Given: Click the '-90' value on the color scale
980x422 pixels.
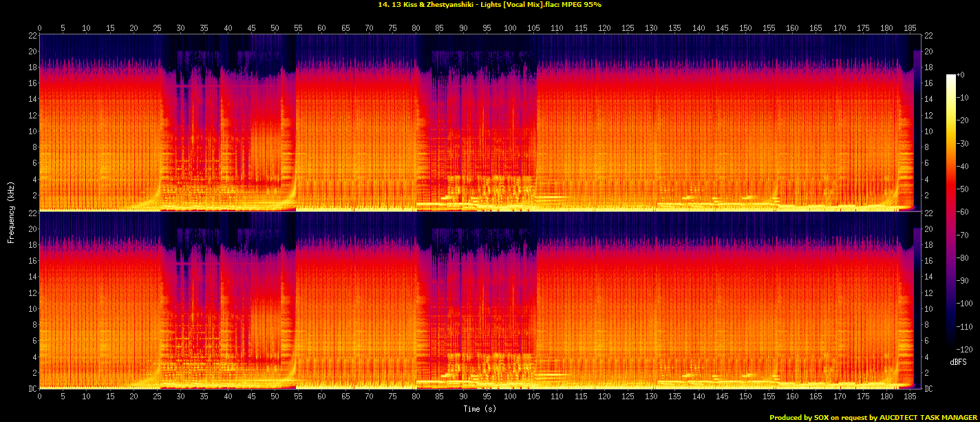Looking at the screenshot, I should [x=963, y=279].
